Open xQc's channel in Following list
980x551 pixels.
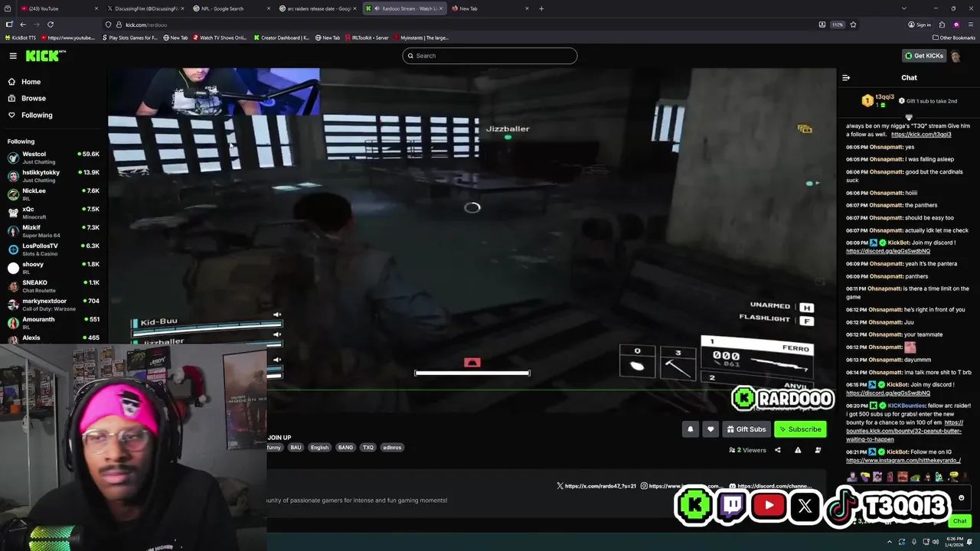tap(54, 213)
